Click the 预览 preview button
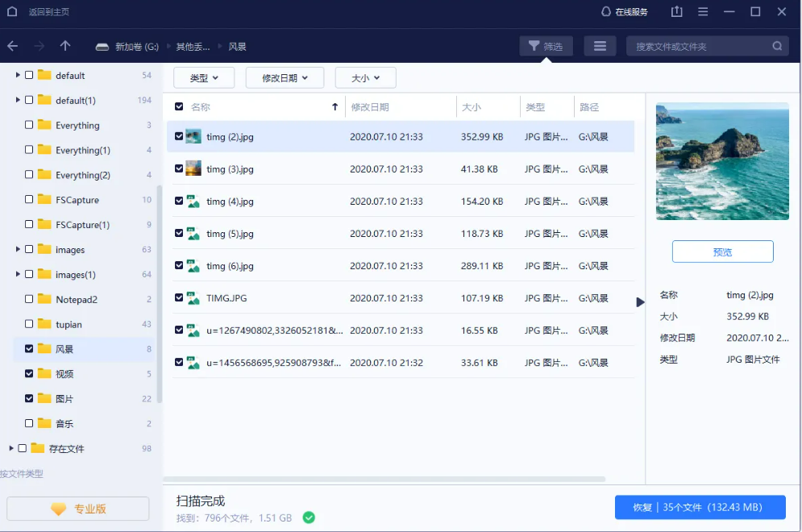802x532 pixels. (x=722, y=251)
